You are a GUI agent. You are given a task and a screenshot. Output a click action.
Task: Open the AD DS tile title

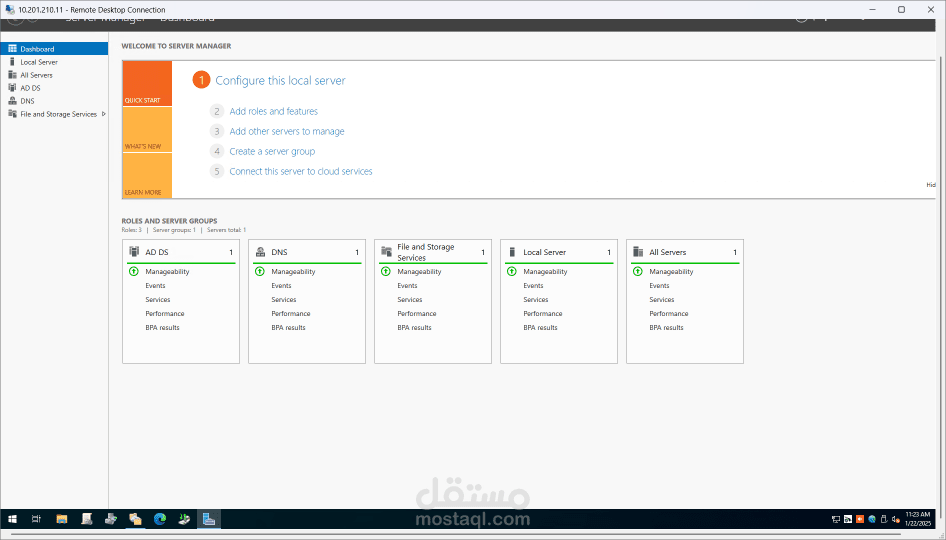click(157, 252)
